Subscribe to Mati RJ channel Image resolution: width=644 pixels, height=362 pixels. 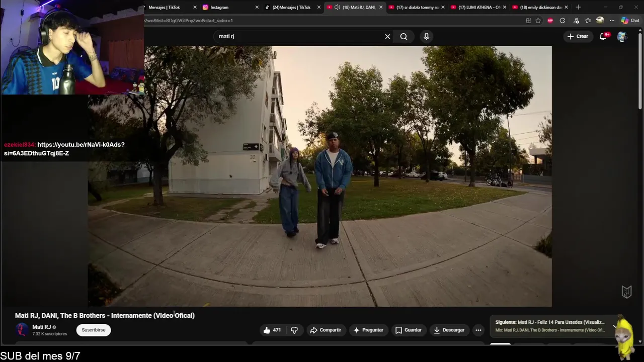click(94, 330)
